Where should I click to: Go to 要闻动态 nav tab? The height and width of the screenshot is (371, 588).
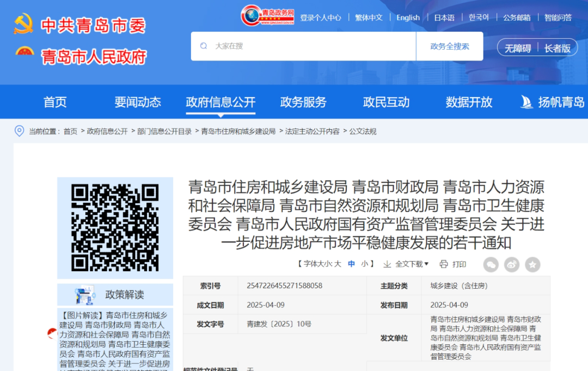(x=138, y=102)
